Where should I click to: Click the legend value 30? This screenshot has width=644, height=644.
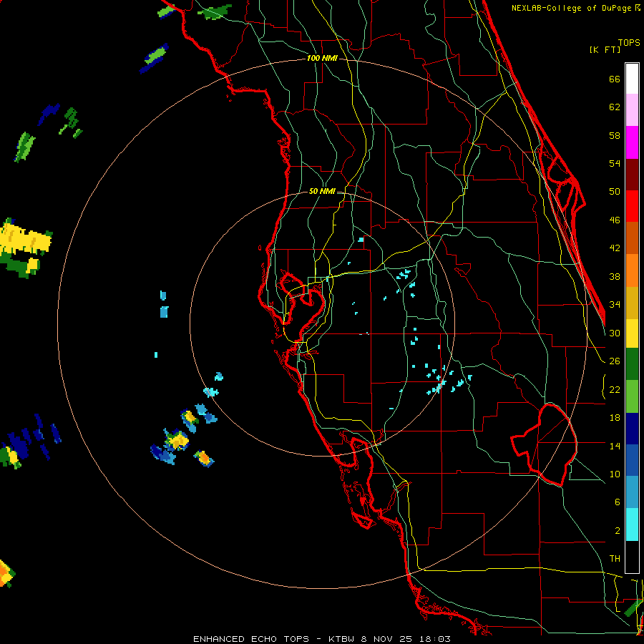615,333
